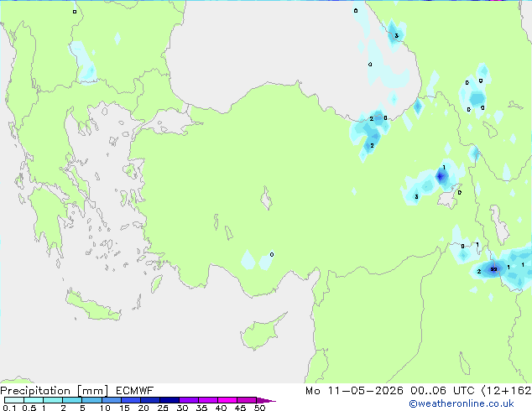The width and height of the screenshot is (532, 411).
Task: Select the 2–5 mm legend swatch
Action: 72,400
